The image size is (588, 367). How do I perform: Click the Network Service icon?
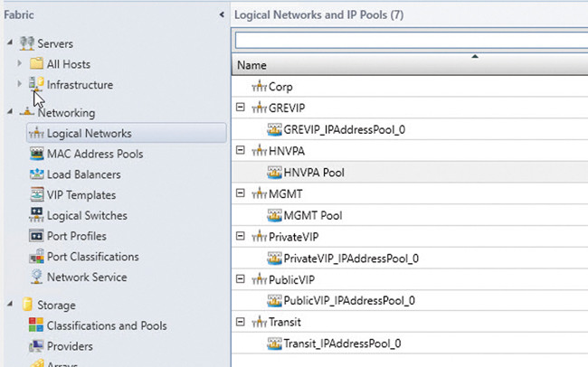[37, 278]
